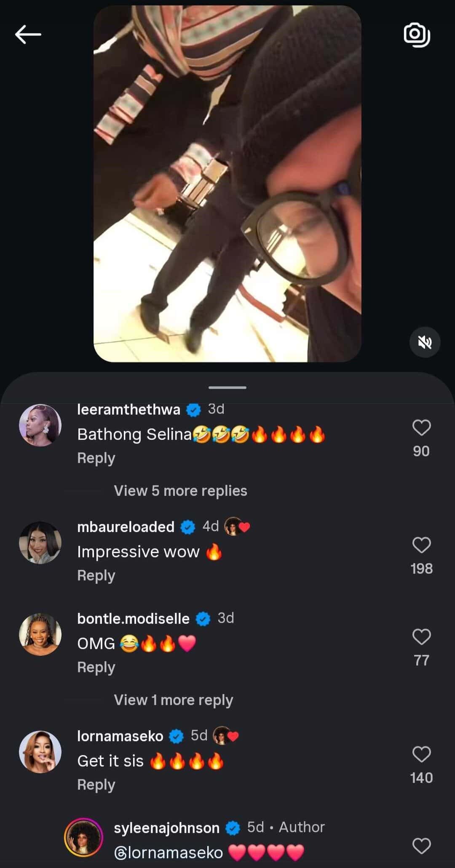
Task: Tap the back arrow icon
Action: tap(28, 34)
